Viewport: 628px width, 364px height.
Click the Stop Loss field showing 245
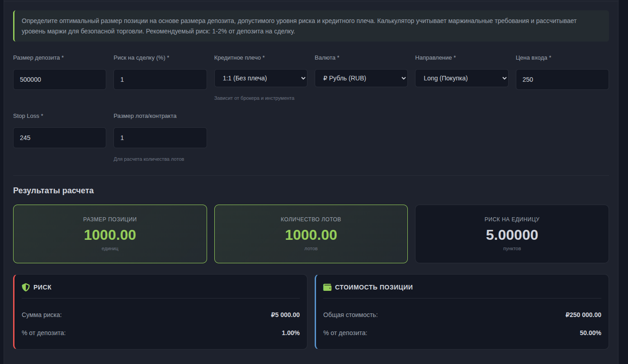pyautogui.click(x=60, y=138)
